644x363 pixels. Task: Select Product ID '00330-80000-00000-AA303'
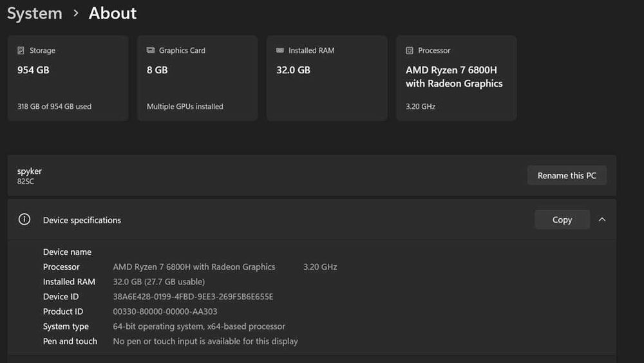coord(165,312)
